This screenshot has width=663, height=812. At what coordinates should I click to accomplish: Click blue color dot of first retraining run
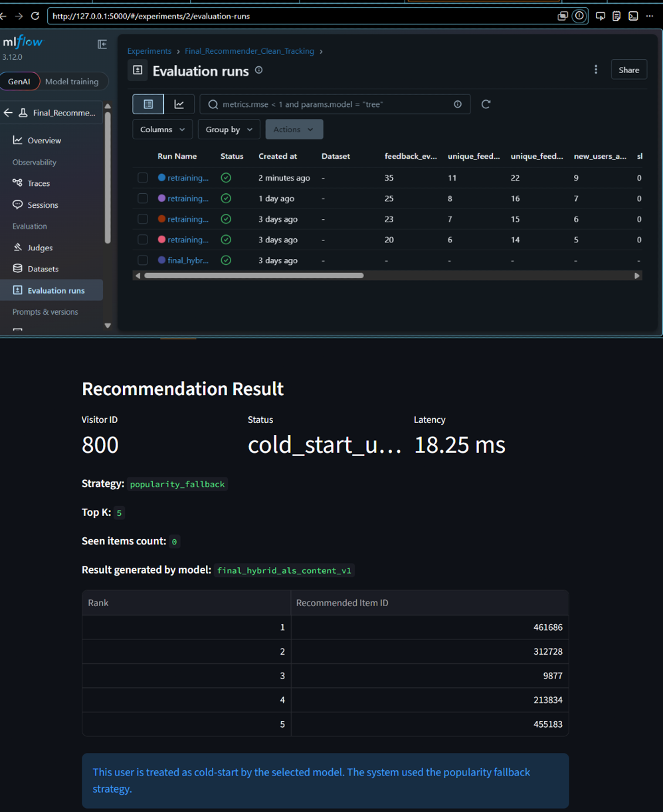point(161,177)
